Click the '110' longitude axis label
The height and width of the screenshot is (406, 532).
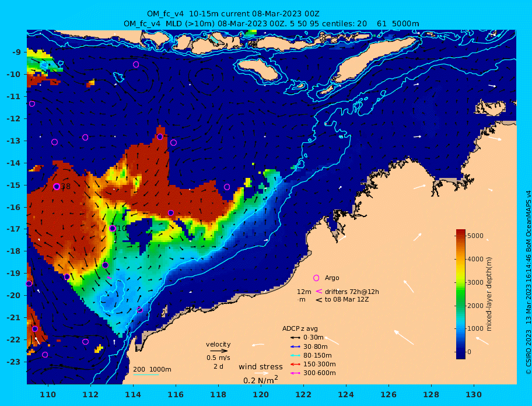pos(48,394)
